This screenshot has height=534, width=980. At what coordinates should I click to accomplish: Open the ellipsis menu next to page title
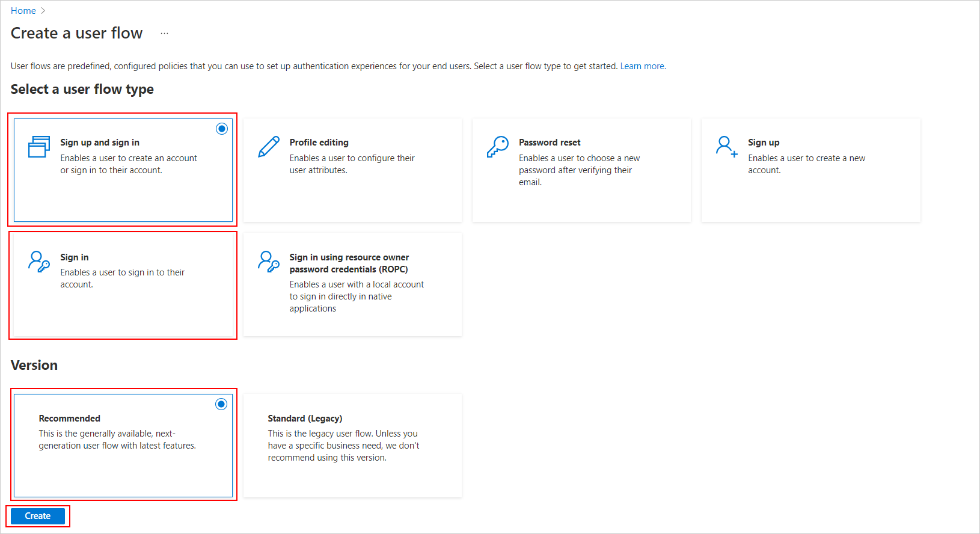point(164,32)
